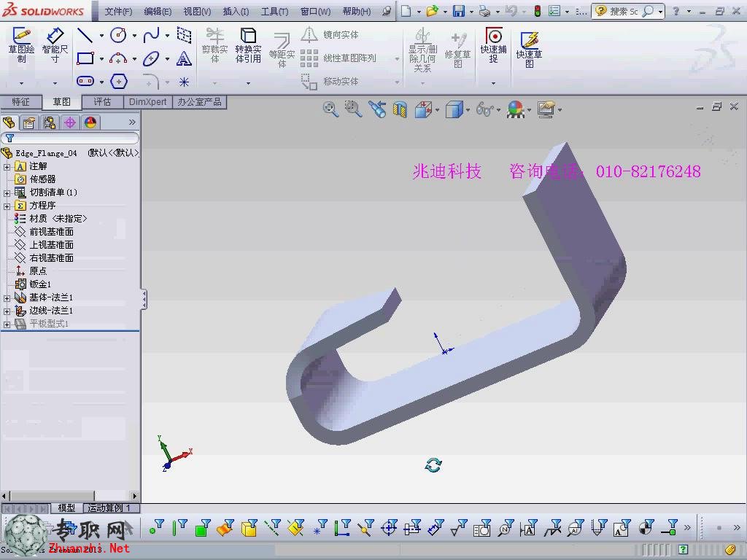This screenshot has width=747, height=560.
Task: Open Rectangle tool dropdown arrow
Action: pos(101,58)
